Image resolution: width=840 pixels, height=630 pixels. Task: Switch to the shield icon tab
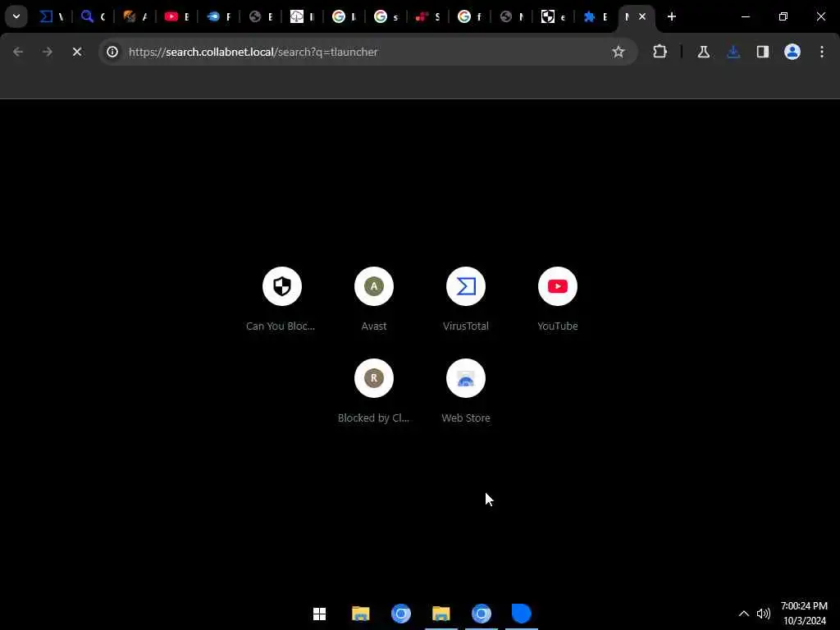click(x=553, y=16)
